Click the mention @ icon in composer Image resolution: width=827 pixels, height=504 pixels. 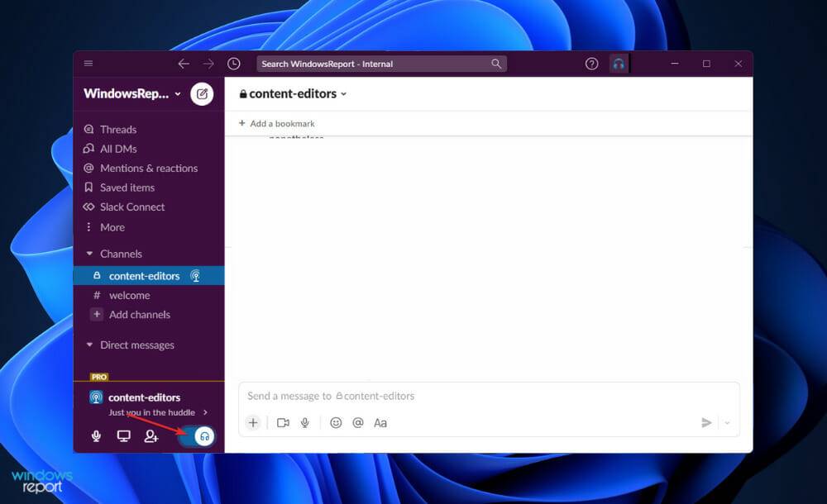358,423
